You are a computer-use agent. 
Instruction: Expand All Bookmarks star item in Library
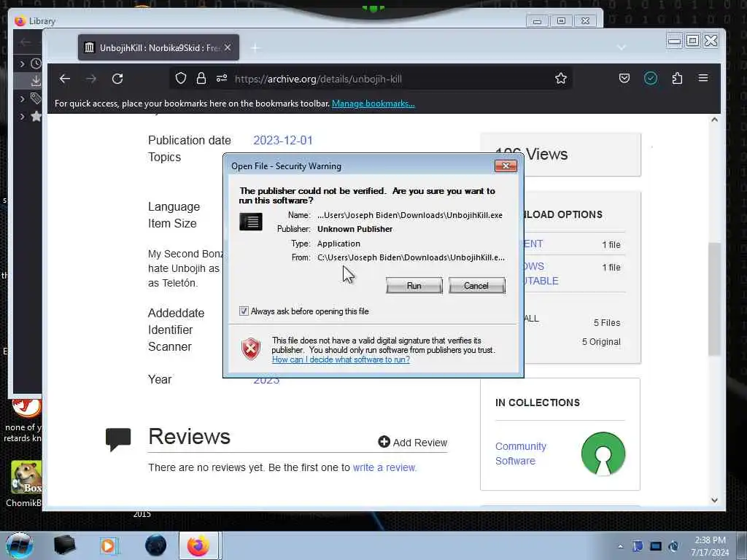point(22,116)
